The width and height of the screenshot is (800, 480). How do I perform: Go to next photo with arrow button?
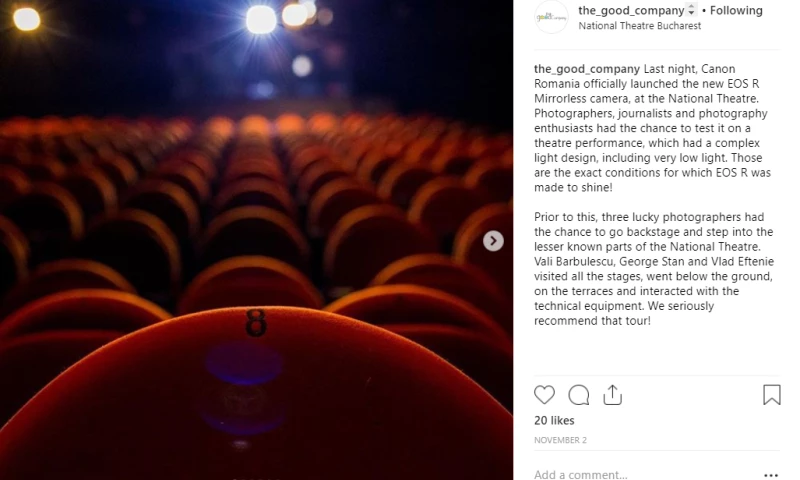493,241
